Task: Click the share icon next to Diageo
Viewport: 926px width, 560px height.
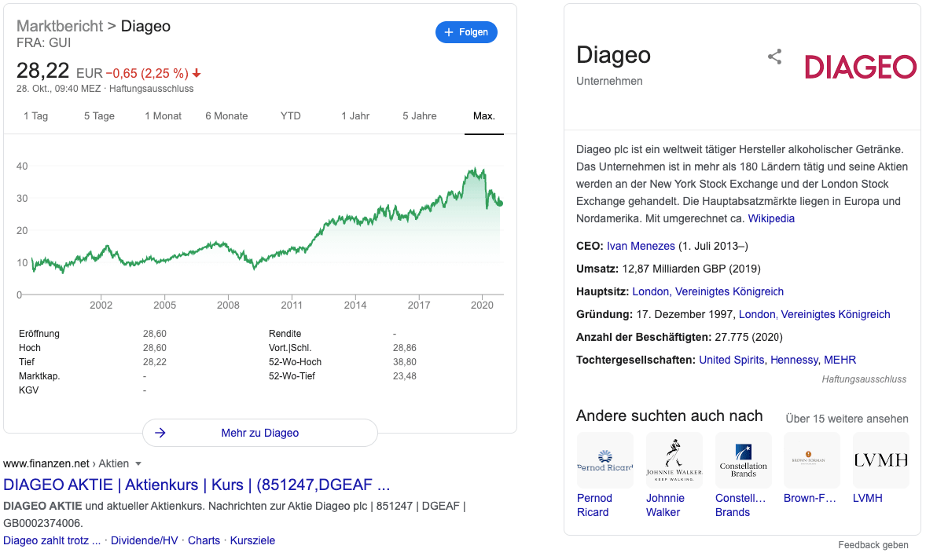Action: 774,57
